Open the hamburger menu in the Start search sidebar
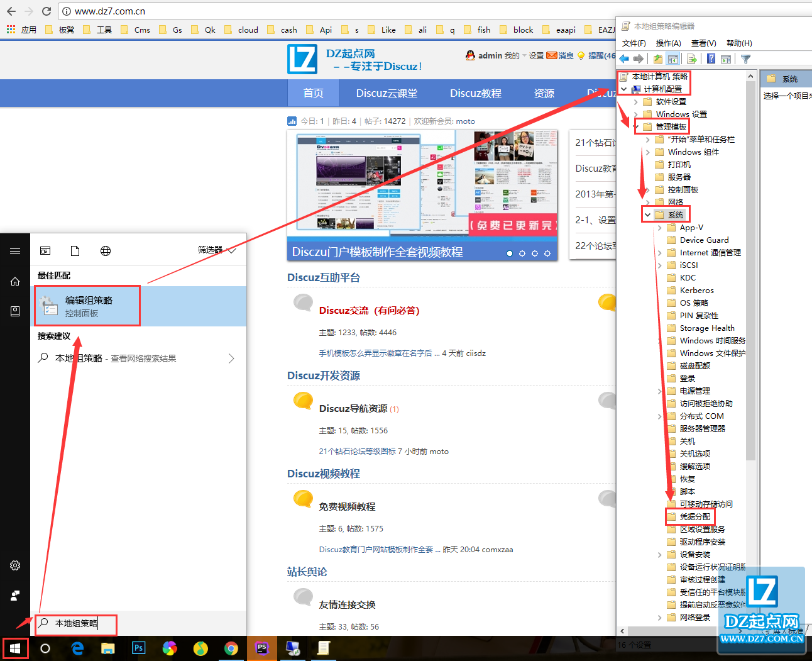 tap(15, 251)
